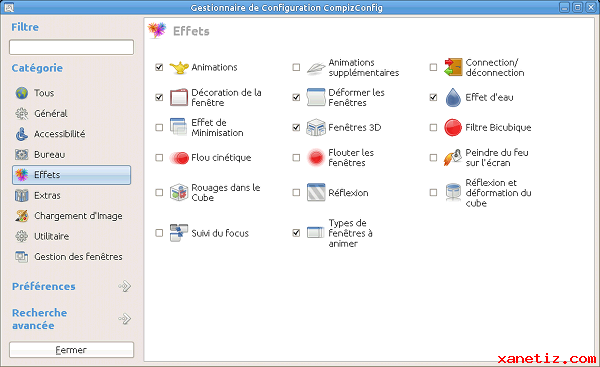The image size is (600, 367).
Task: Open the Fenêtres 3D icon
Action: coord(316,127)
